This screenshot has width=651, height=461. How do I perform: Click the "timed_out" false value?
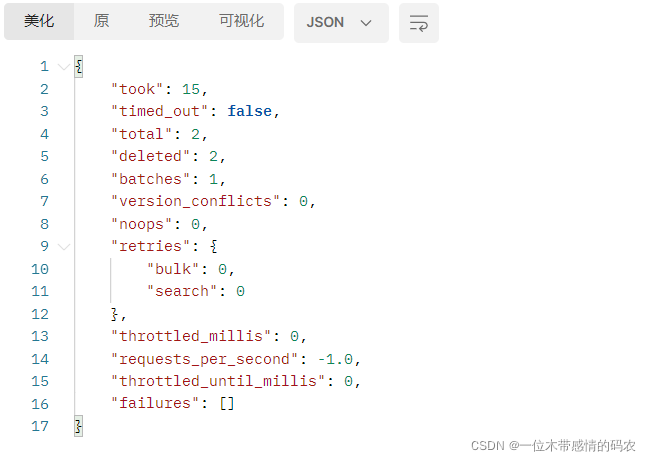coord(249,111)
